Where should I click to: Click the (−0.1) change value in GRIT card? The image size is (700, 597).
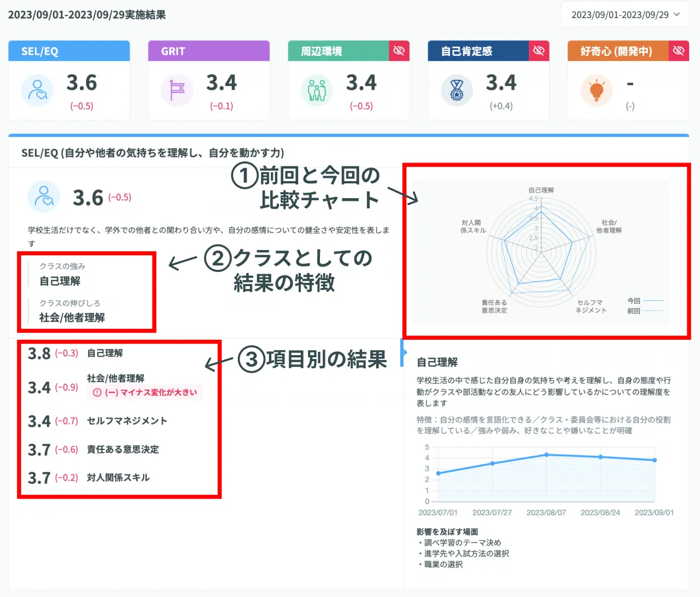[221, 106]
